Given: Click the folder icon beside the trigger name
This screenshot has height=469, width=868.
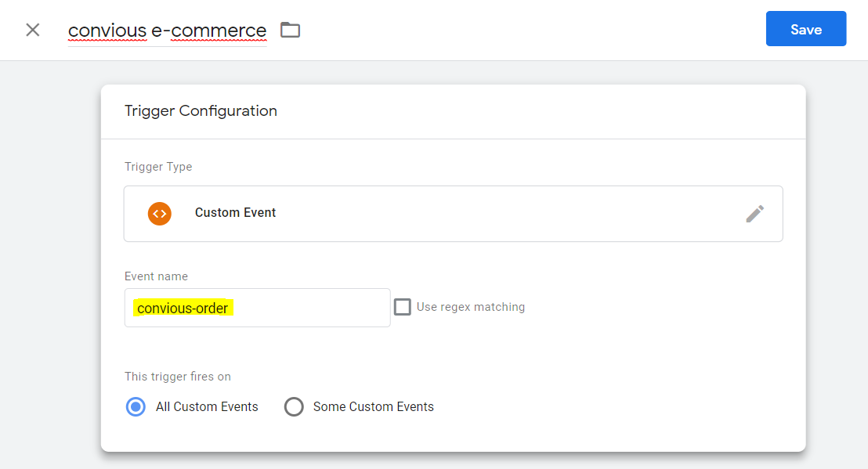Looking at the screenshot, I should (291, 30).
